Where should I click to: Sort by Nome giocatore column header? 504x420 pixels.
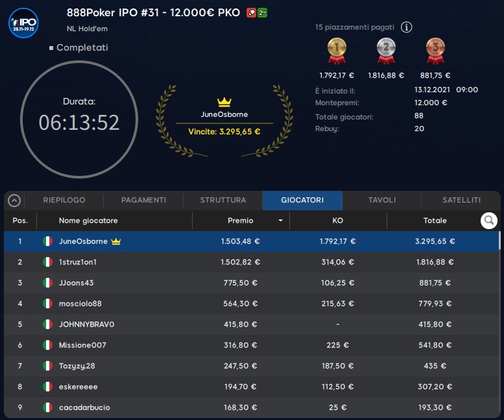[x=88, y=220]
